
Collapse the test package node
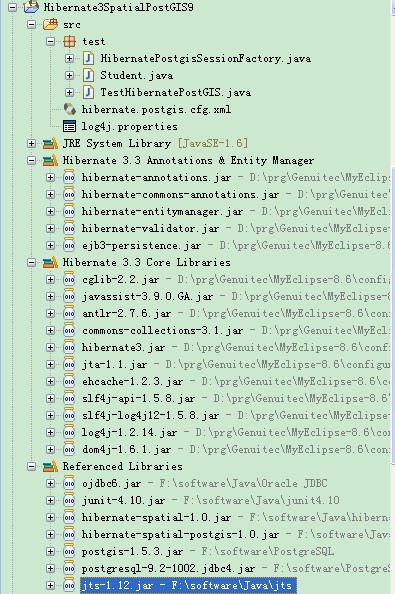click(50, 41)
